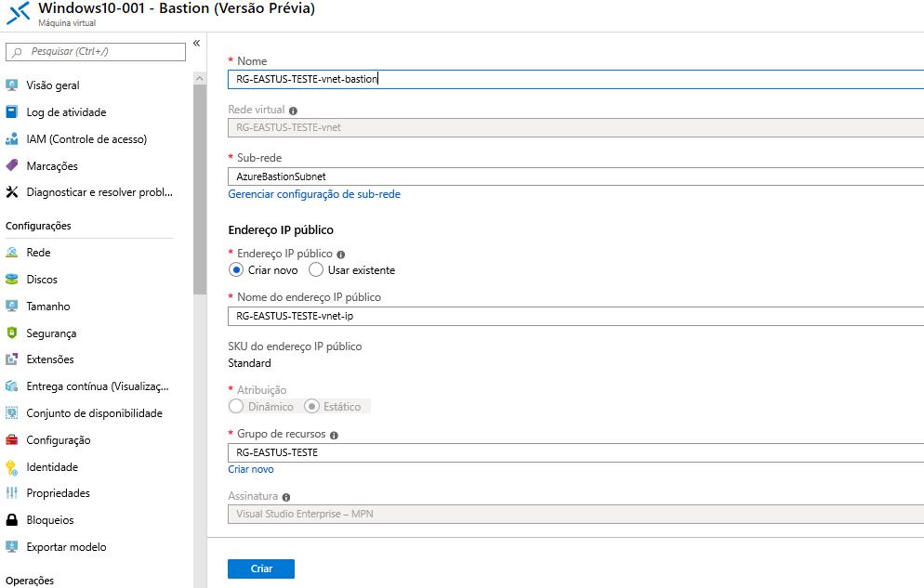Select the Marcações tag icon

(12, 166)
